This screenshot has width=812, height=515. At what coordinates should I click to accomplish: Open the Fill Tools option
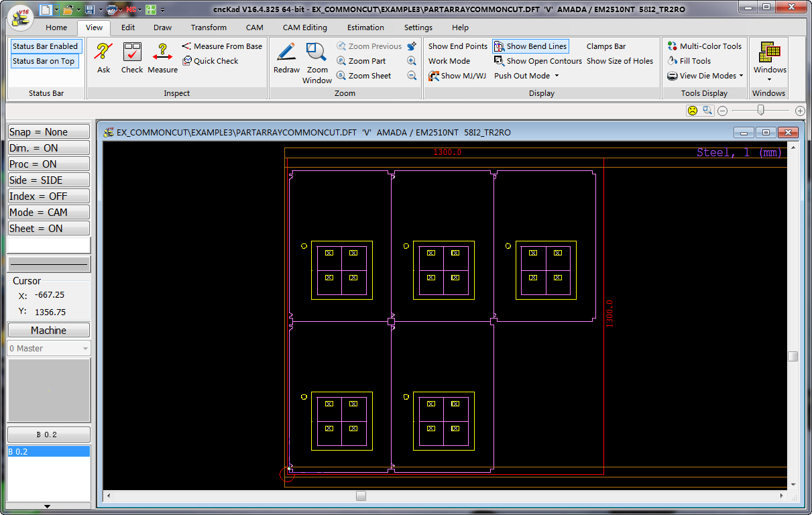pos(689,61)
